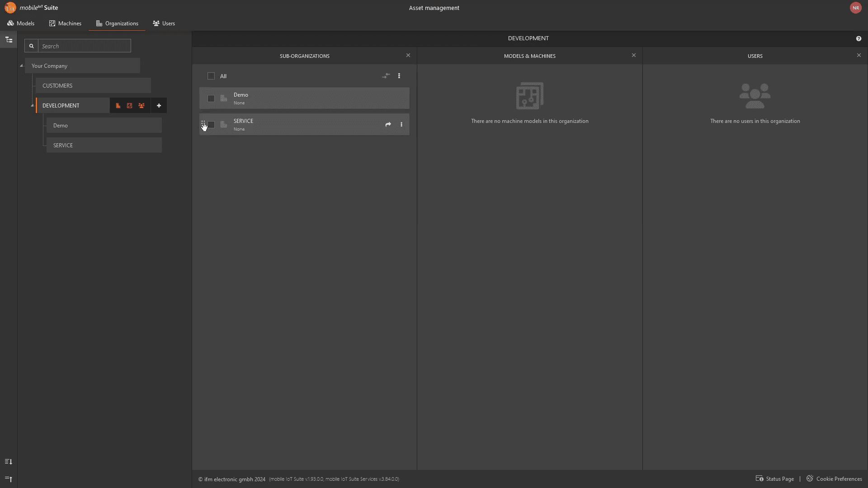This screenshot has height=488, width=868.
Task: Open three-dot menu in the All header row
Action: (399, 76)
